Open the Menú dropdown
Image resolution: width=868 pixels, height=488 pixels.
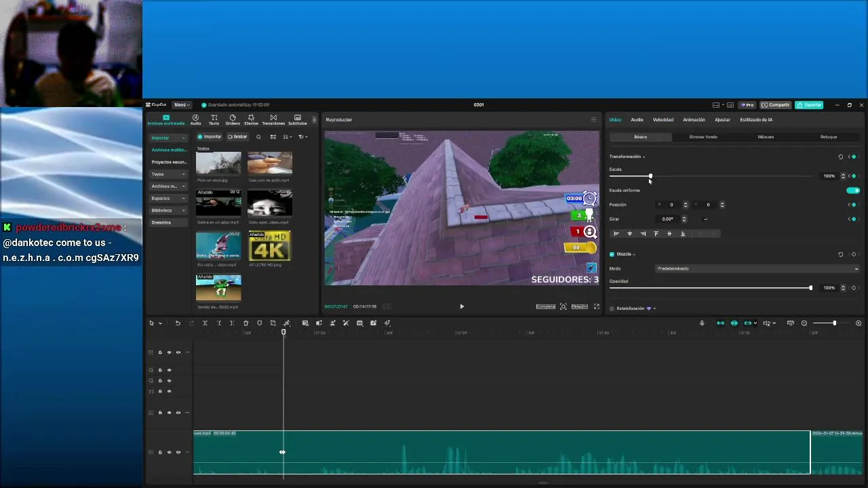coord(181,105)
